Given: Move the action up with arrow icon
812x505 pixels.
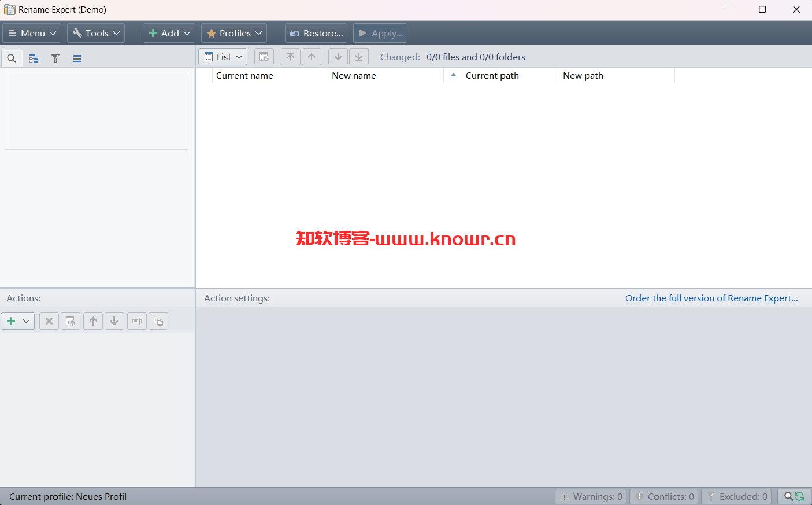Looking at the screenshot, I should pyautogui.click(x=93, y=321).
